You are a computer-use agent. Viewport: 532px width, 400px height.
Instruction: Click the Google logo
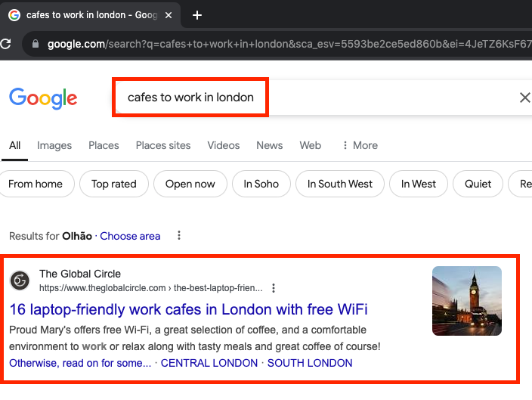pyautogui.click(x=43, y=98)
